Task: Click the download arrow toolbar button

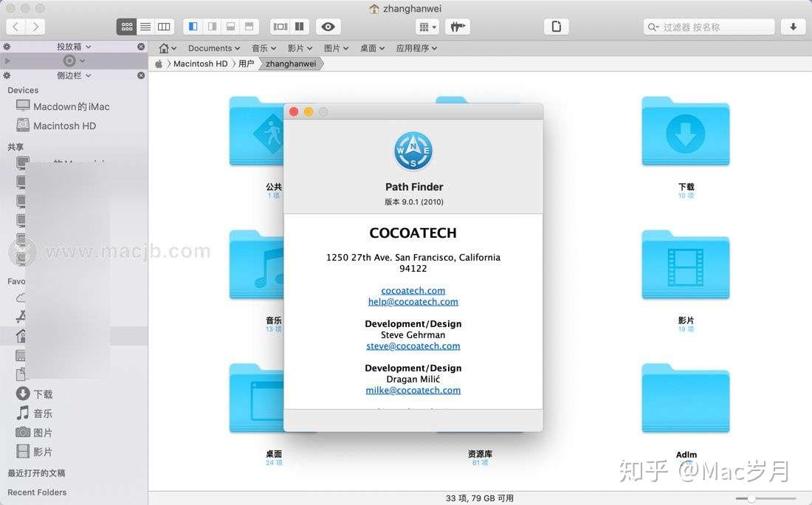Action: 793,27
